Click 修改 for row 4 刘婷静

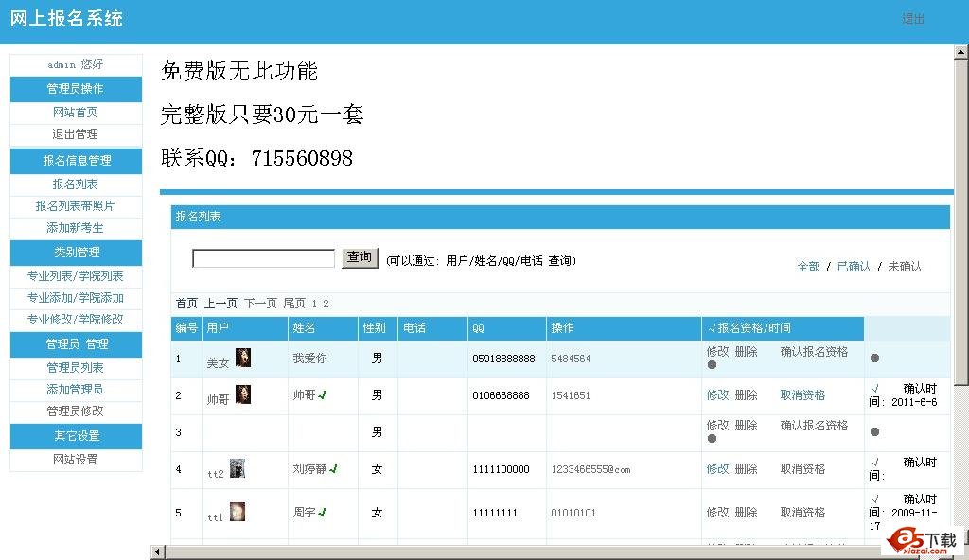coord(717,469)
